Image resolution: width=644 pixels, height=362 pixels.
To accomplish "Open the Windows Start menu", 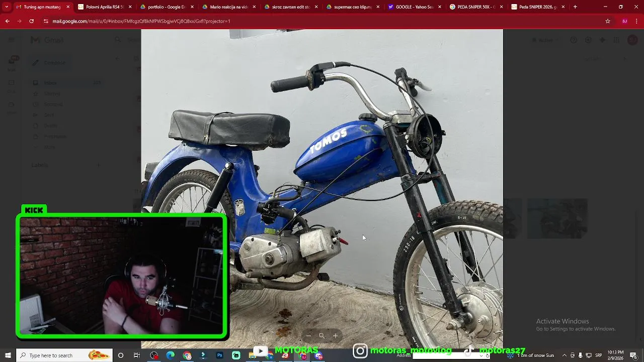I will [x=8, y=355].
